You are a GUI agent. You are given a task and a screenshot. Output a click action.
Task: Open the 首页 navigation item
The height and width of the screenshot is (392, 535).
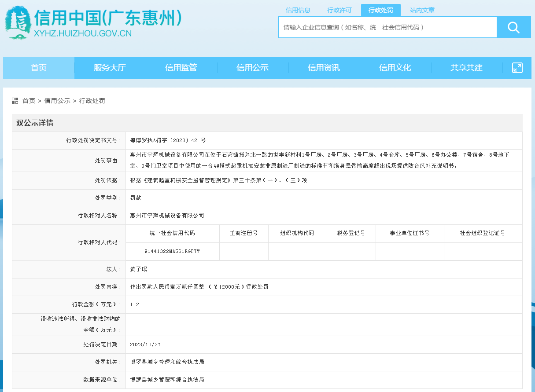pyautogui.click(x=39, y=68)
